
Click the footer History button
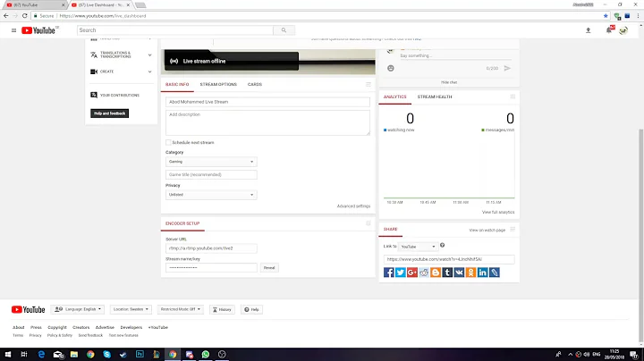[222, 310]
